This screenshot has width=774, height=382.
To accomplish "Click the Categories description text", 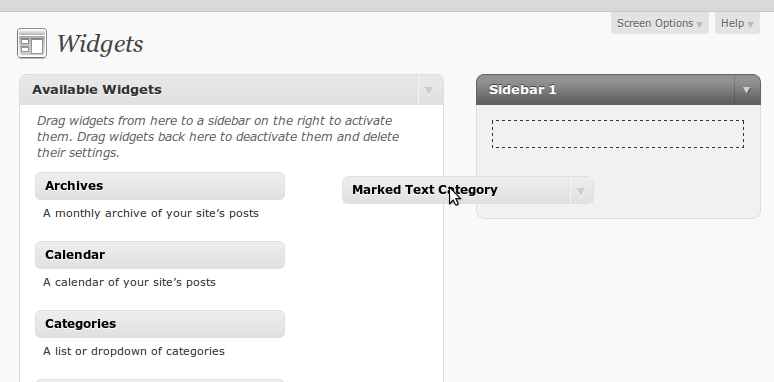I will click(x=134, y=351).
